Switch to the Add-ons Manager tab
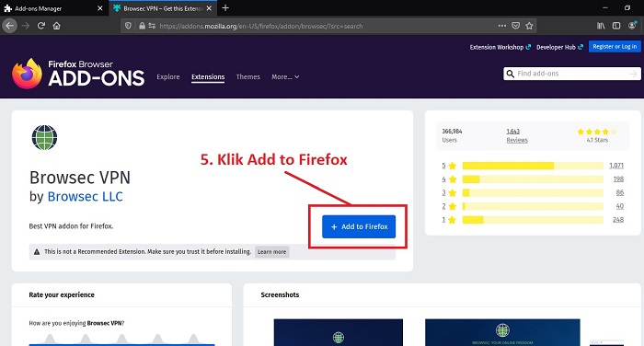644x346 pixels. [x=53, y=8]
